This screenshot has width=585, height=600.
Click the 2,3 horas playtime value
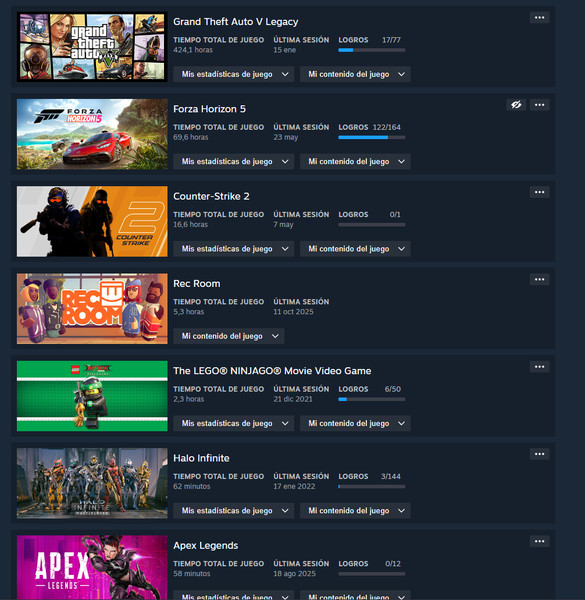tap(189, 399)
